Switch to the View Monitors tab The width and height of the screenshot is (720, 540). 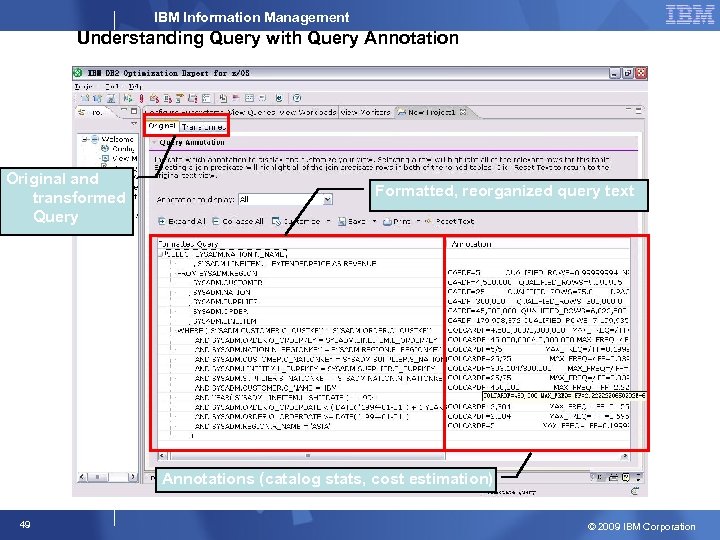pos(365,112)
